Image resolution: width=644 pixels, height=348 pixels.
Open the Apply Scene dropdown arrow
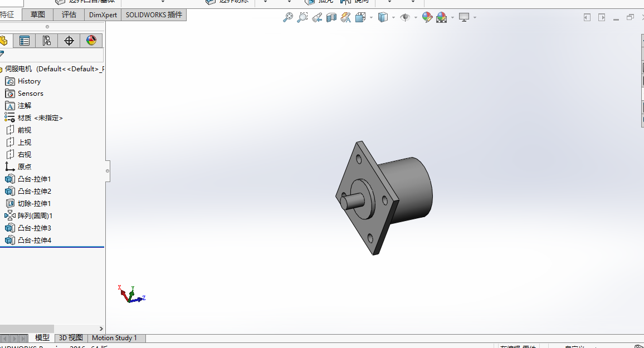coord(452,17)
